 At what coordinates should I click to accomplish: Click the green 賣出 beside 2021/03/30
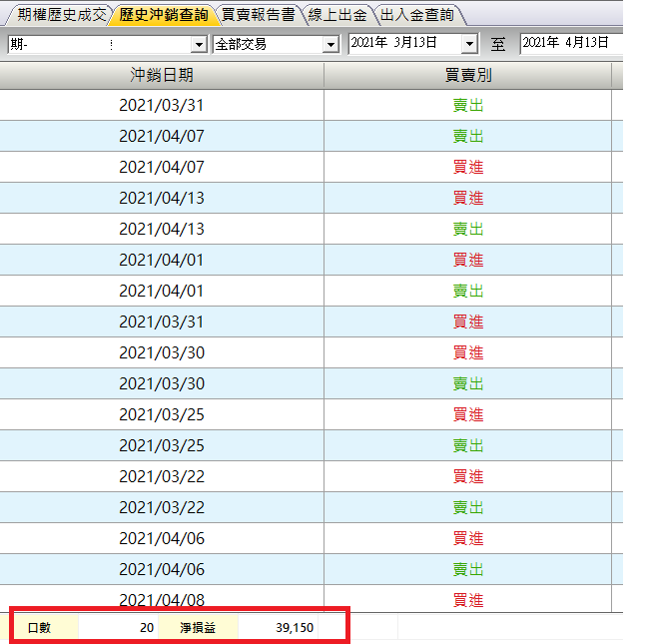[468, 383]
